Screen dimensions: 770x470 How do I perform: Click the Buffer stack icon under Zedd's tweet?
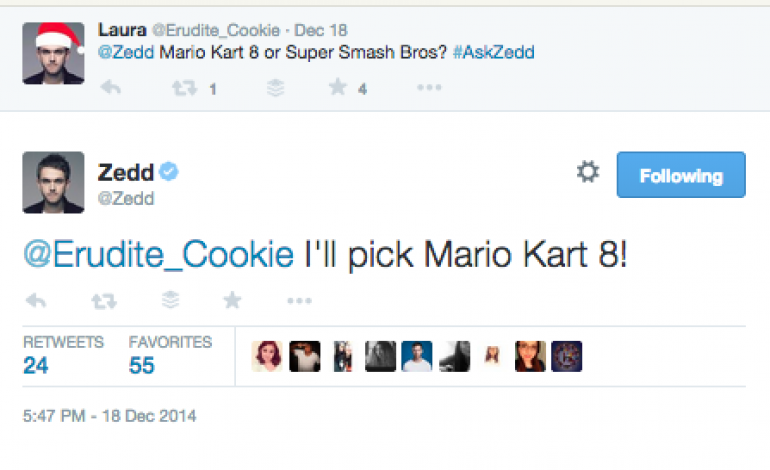pos(168,300)
